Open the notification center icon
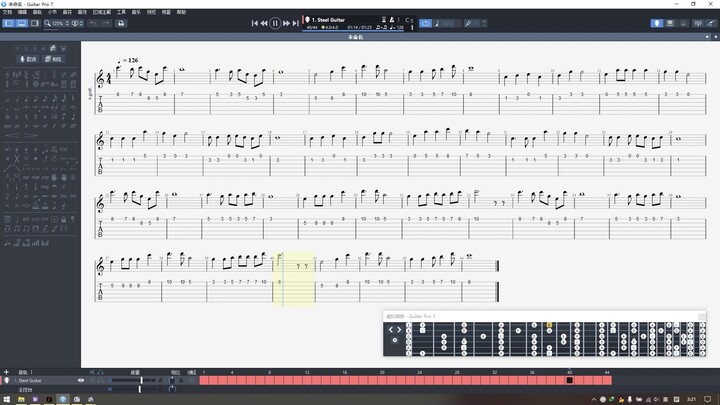Screen dimensions: 720x405 [708, 399]
